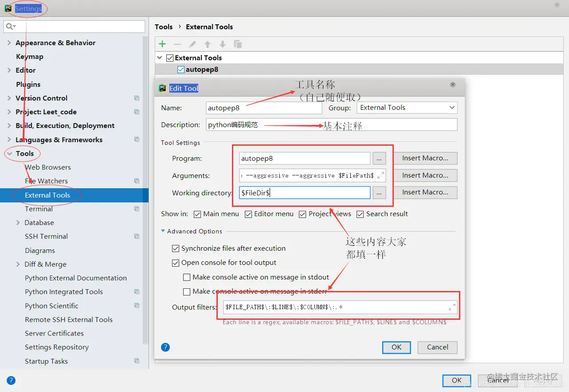Click project-level icon next to File Watchers
The image size is (569, 392).
tap(137, 181)
